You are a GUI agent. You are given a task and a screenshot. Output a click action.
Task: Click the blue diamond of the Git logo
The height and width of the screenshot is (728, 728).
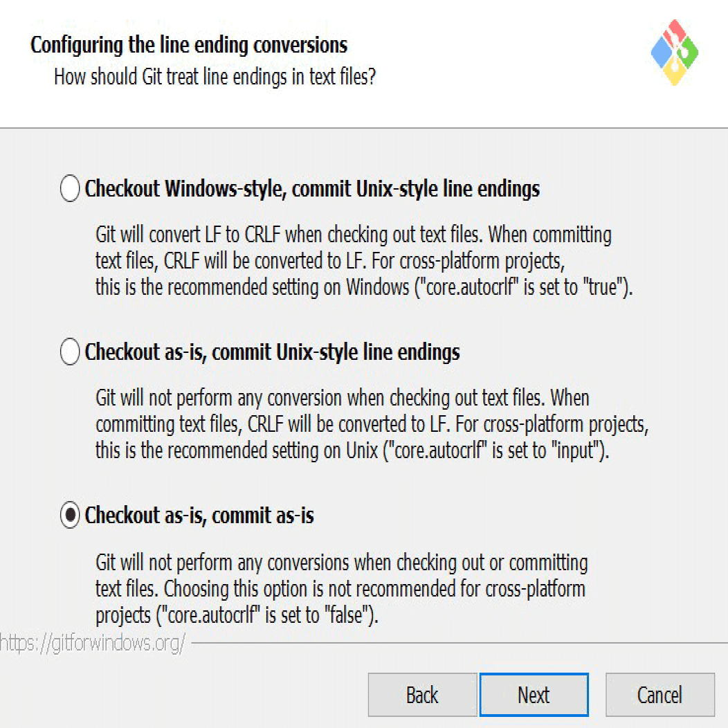[x=660, y=52]
